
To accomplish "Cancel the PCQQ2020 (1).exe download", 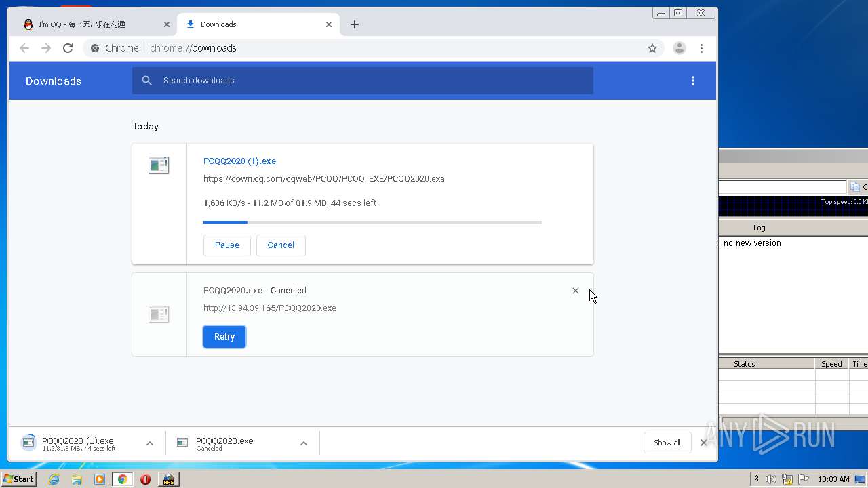I will pos(281,245).
